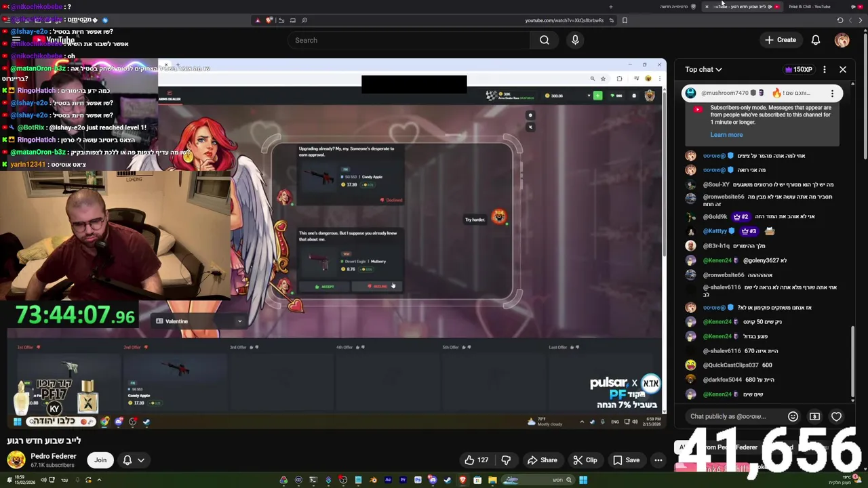The height and width of the screenshot is (488, 868).
Task: Click the green plus deposit button
Action: tap(597, 96)
